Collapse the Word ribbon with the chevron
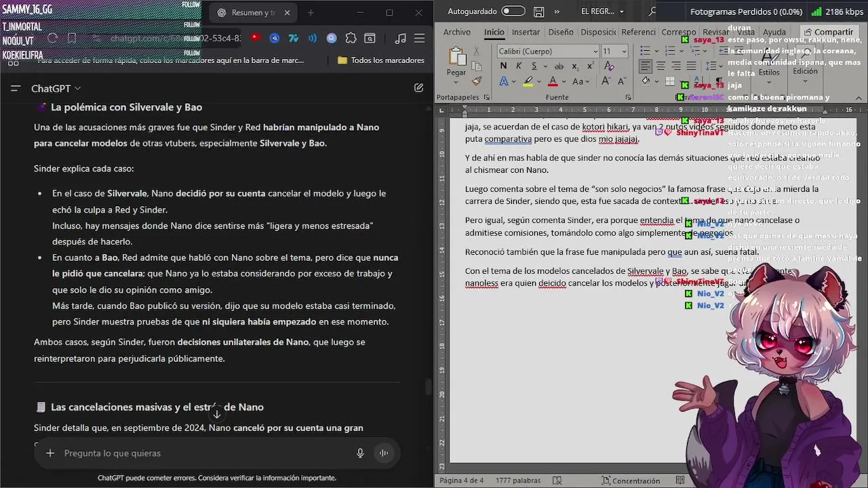Screen dimensions: 868x488 click(859, 98)
